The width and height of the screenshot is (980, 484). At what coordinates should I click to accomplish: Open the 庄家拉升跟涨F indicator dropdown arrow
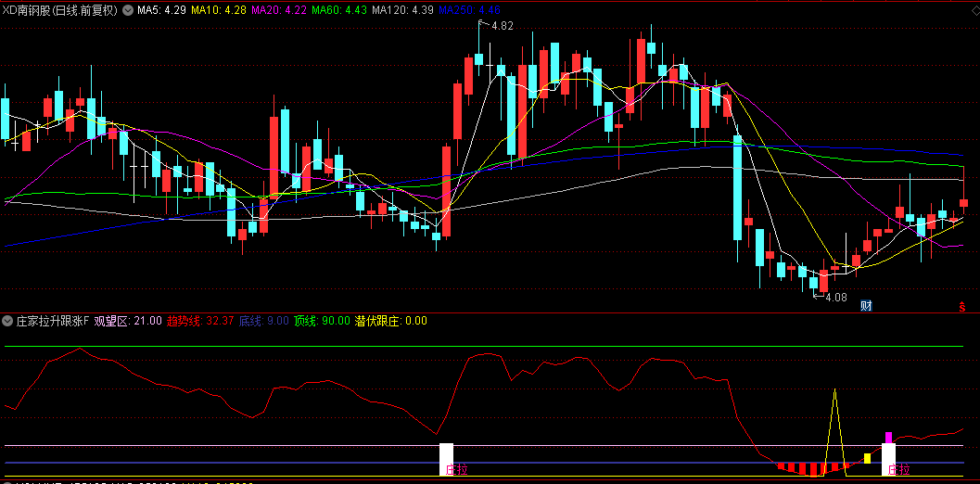tap(6, 322)
